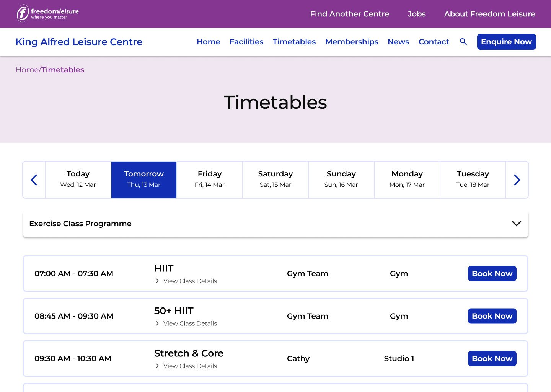Click the Stretch & Core class name
This screenshot has width=551, height=392.
tap(189, 353)
